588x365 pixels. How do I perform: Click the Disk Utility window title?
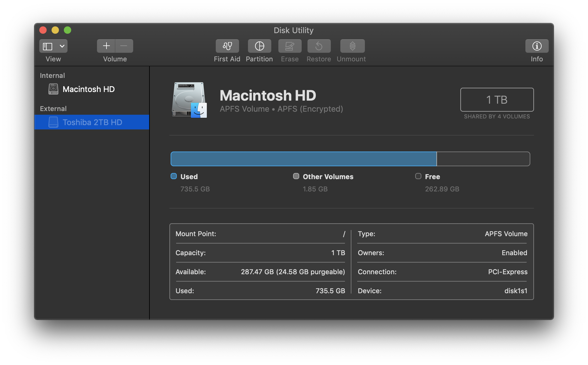[294, 30]
